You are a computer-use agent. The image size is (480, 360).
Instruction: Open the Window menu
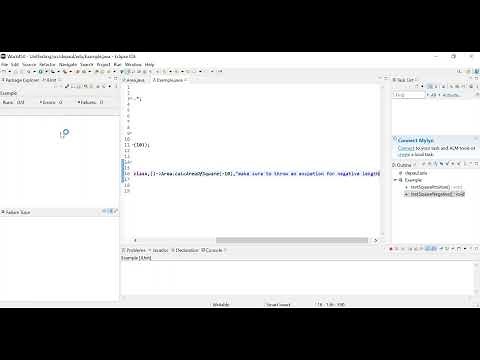[133, 65]
